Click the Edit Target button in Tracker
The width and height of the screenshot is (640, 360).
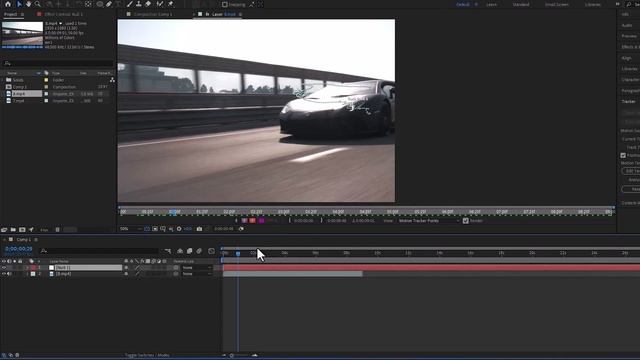(631, 171)
